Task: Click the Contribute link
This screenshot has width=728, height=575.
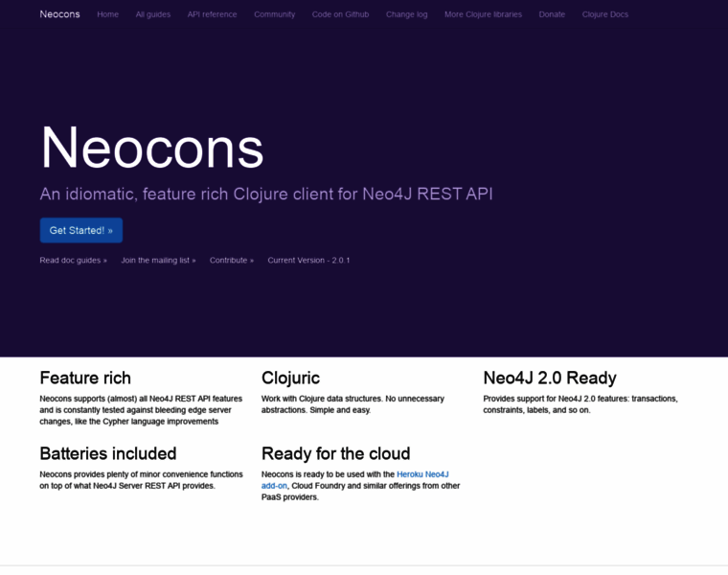Action: 232,260
